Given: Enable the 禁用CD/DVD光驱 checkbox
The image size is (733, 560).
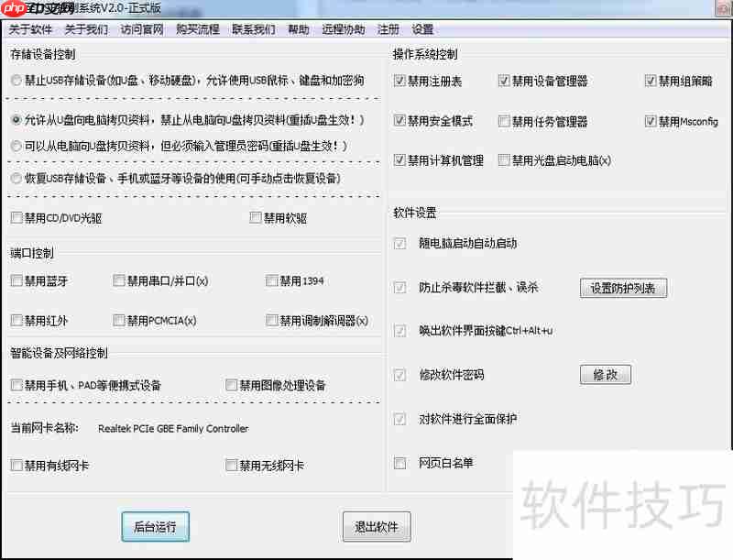Looking at the screenshot, I should [15, 217].
